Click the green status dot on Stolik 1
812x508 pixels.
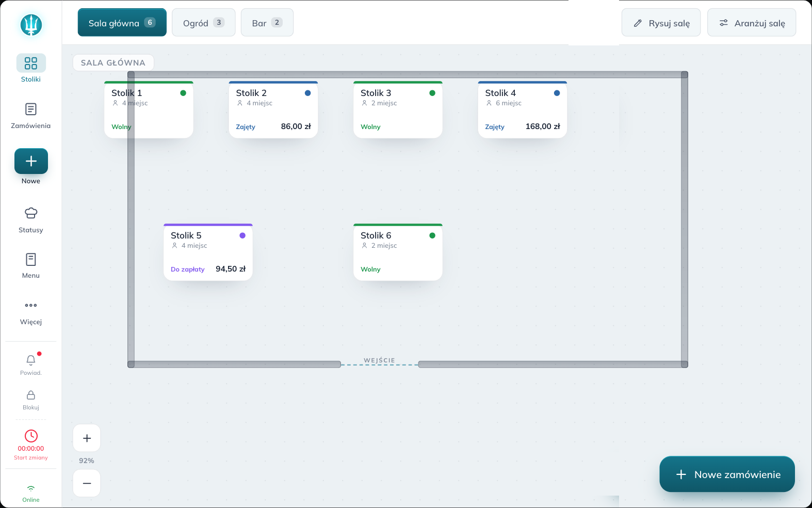183,93
